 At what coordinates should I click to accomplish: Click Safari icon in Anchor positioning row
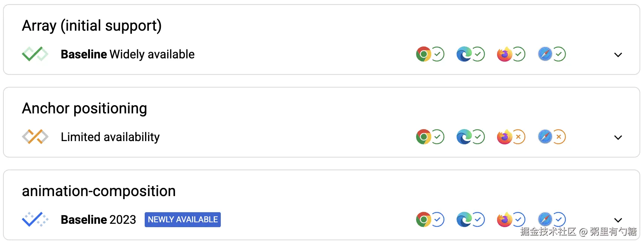click(545, 137)
